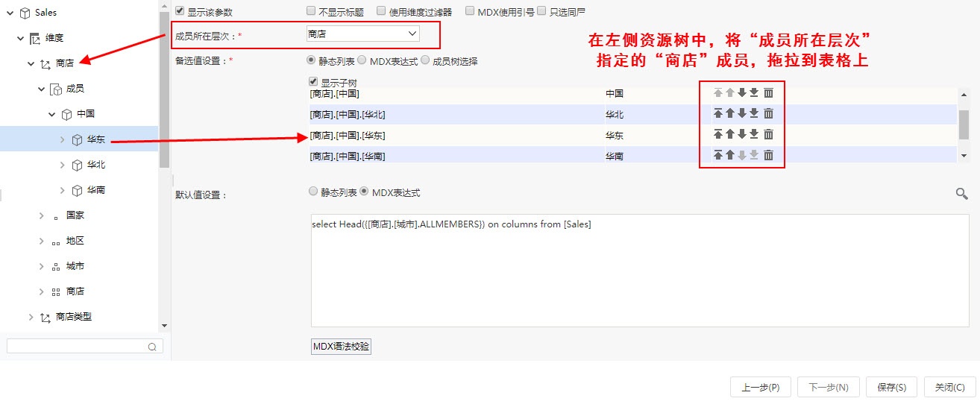
Task: Move the 中国 row down one
Action: point(741,92)
